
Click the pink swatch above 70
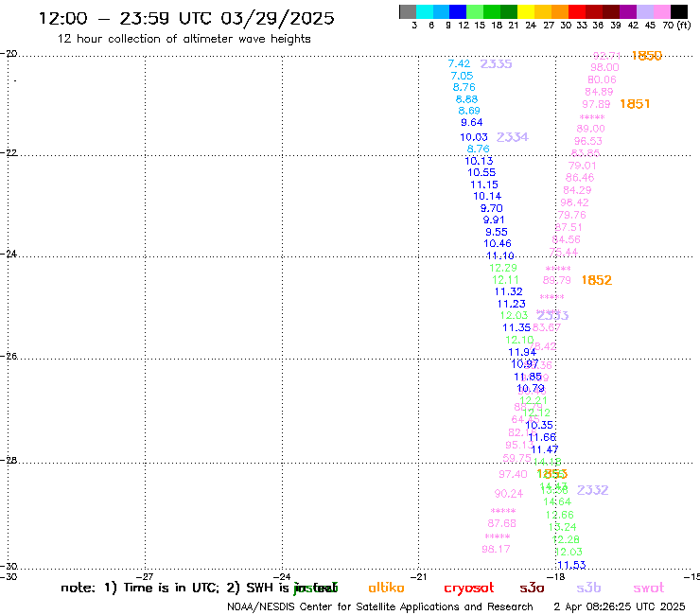click(x=661, y=11)
